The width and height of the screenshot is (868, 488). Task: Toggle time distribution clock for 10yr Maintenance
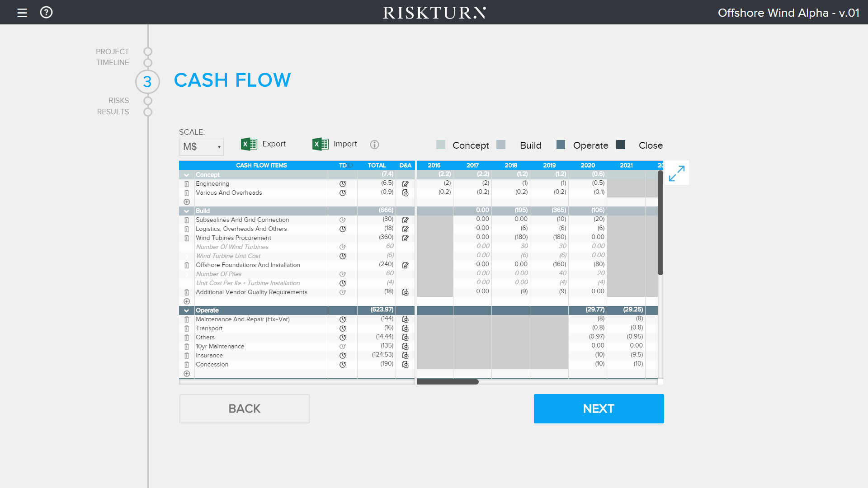point(343,347)
